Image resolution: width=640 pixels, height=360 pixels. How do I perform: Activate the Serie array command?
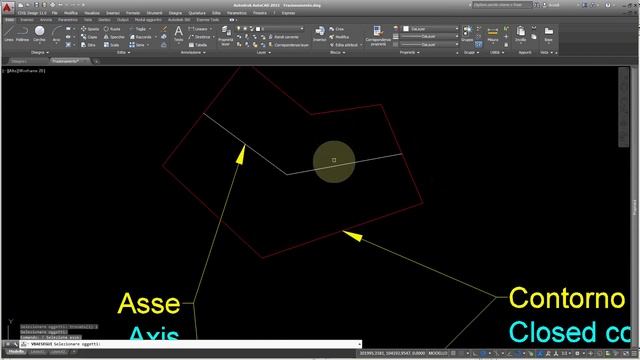tap(137, 44)
